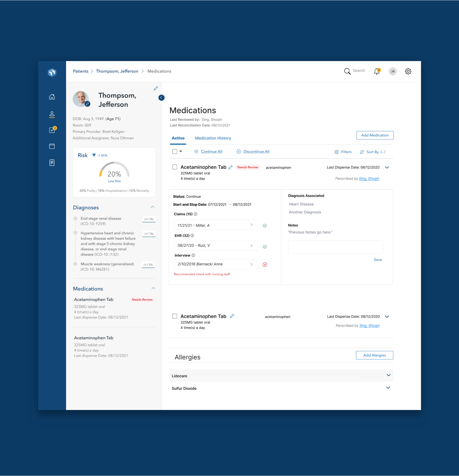Open the Patients person icon in the sidebar
Image resolution: width=459 pixels, height=476 pixels.
point(52,114)
